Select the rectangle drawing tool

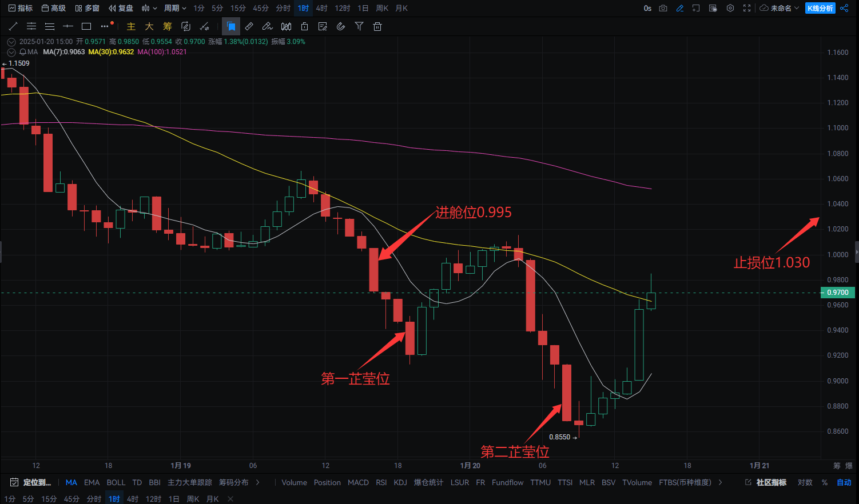coord(86,26)
